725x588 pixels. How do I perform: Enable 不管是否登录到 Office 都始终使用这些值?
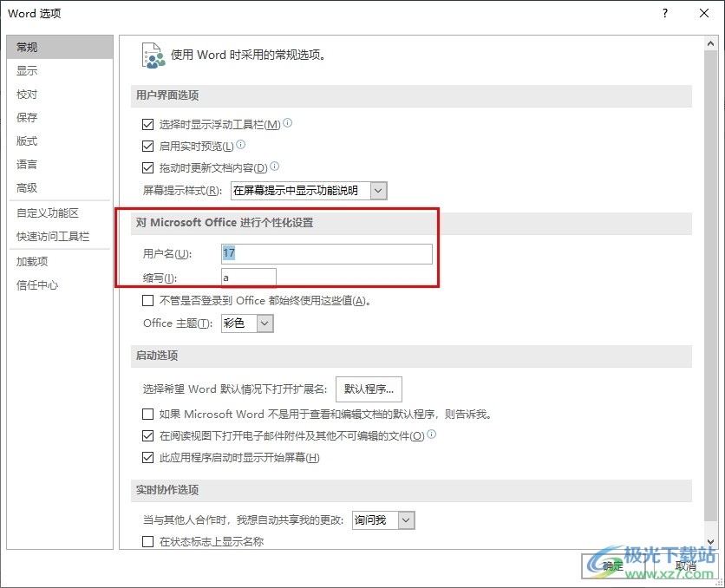pos(148,301)
